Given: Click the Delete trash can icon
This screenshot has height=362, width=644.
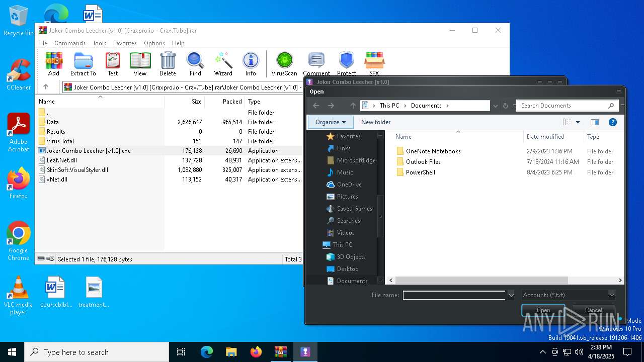Looking at the screenshot, I should pyautogui.click(x=168, y=64).
